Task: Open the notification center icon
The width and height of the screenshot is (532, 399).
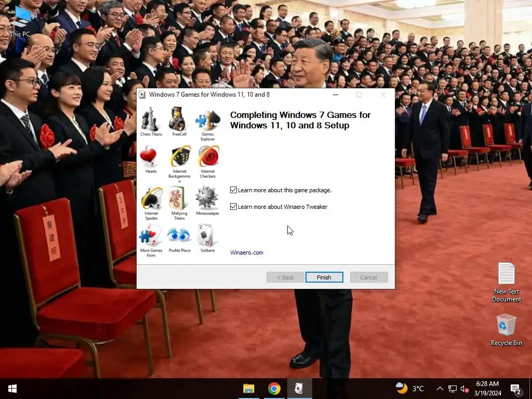Action: pos(516,389)
